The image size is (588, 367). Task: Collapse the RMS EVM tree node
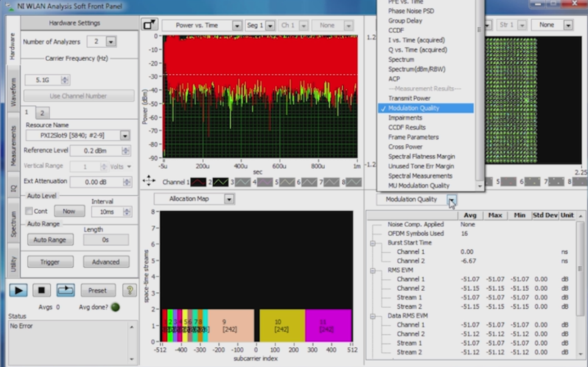(x=372, y=270)
